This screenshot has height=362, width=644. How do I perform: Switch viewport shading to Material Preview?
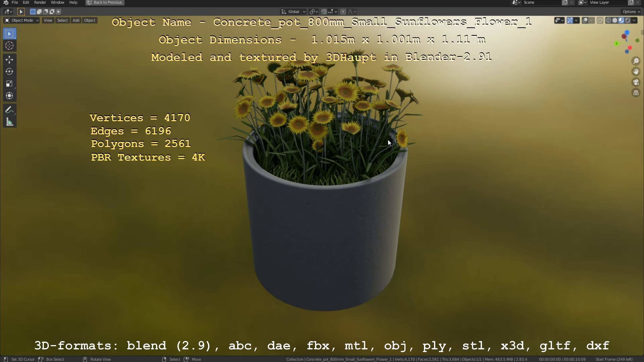click(x=621, y=20)
